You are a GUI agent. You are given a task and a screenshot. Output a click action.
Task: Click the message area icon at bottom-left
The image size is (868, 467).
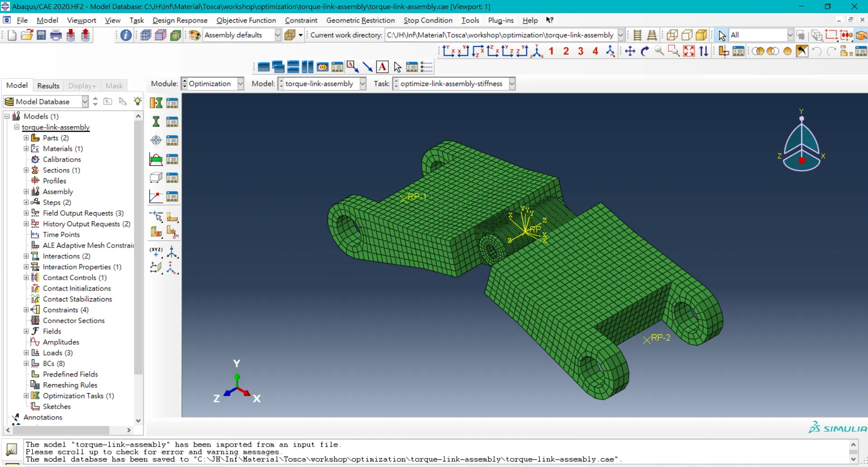pos(11,450)
